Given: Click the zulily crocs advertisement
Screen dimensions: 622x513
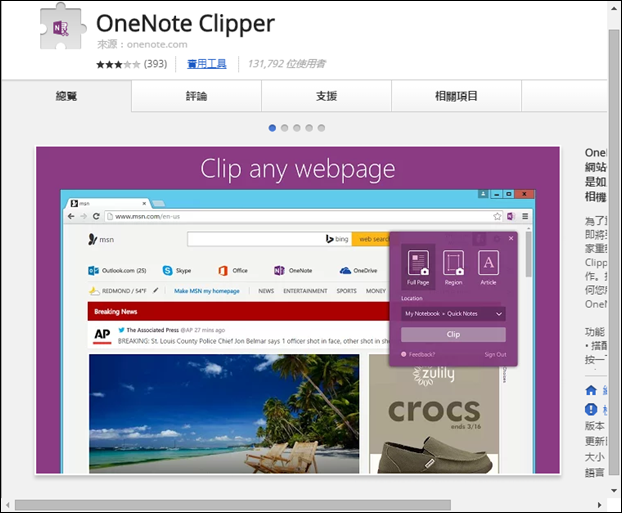Looking at the screenshot, I should pyautogui.click(x=434, y=419).
